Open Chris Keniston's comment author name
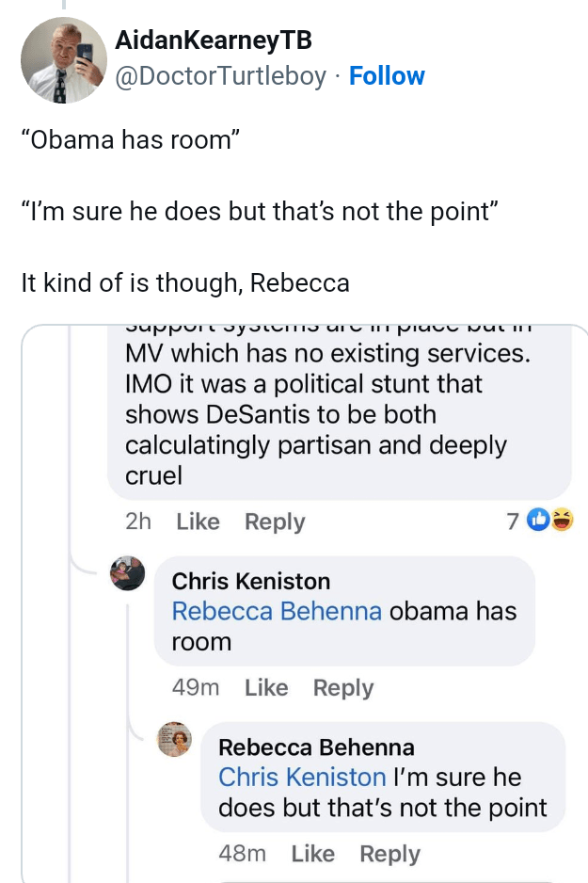The width and height of the screenshot is (588, 883). [251, 581]
